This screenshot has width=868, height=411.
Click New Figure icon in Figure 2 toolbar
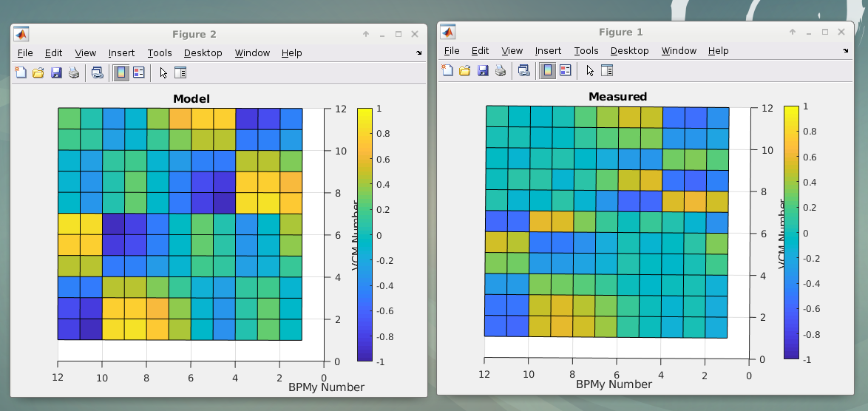[21, 72]
